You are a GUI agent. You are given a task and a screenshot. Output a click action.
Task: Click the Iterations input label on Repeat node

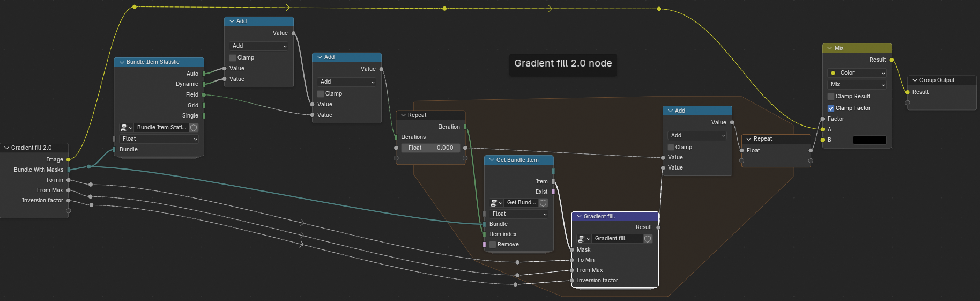coord(413,137)
